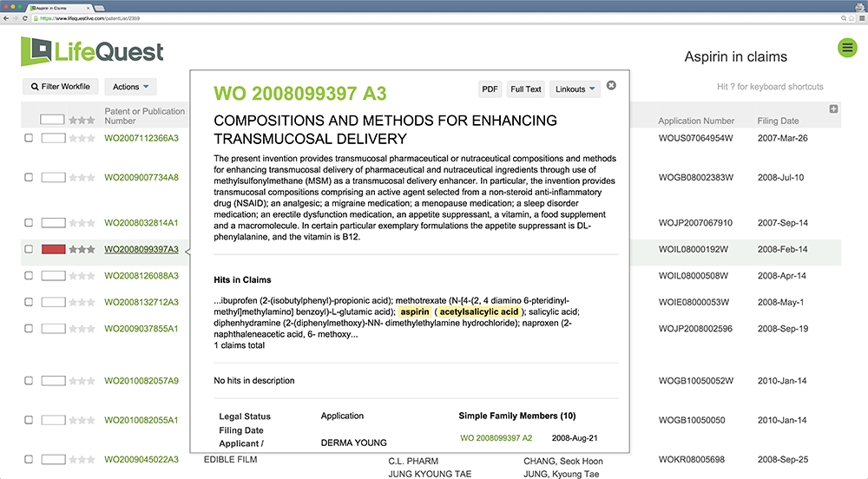Click the stars icon in header row
The image size is (868, 479).
[82, 120]
